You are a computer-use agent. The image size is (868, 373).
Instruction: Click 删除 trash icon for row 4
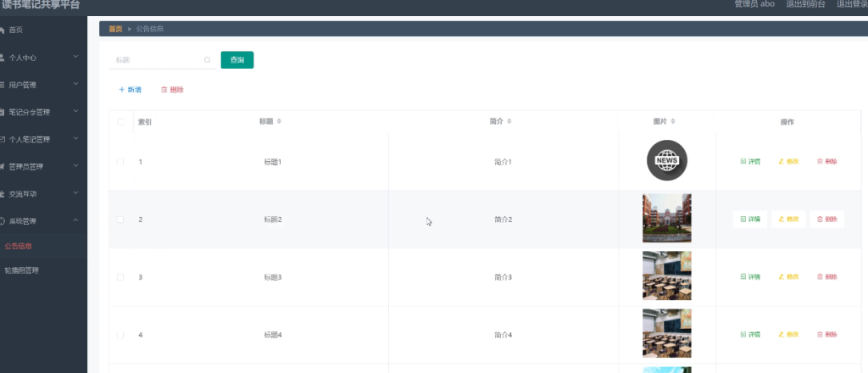tap(820, 335)
